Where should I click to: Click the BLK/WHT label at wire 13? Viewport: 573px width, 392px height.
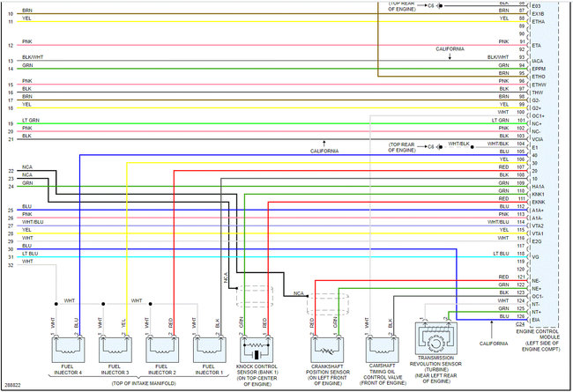click(x=33, y=57)
